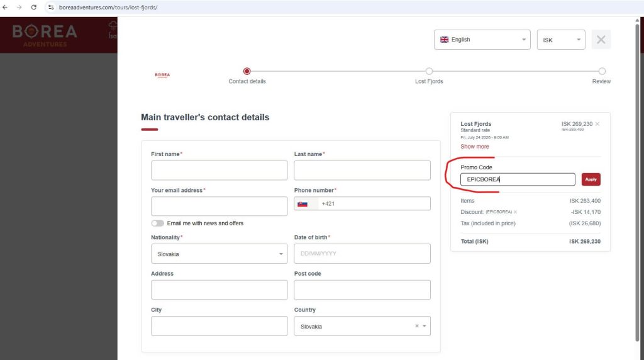Open site info icon in address bar
The image size is (644, 360).
[x=51, y=8]
